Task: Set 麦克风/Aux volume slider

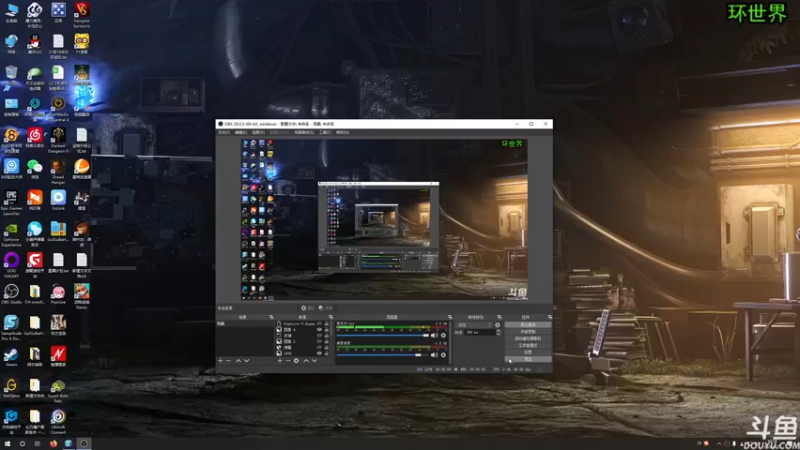Action: pos(383,335)
